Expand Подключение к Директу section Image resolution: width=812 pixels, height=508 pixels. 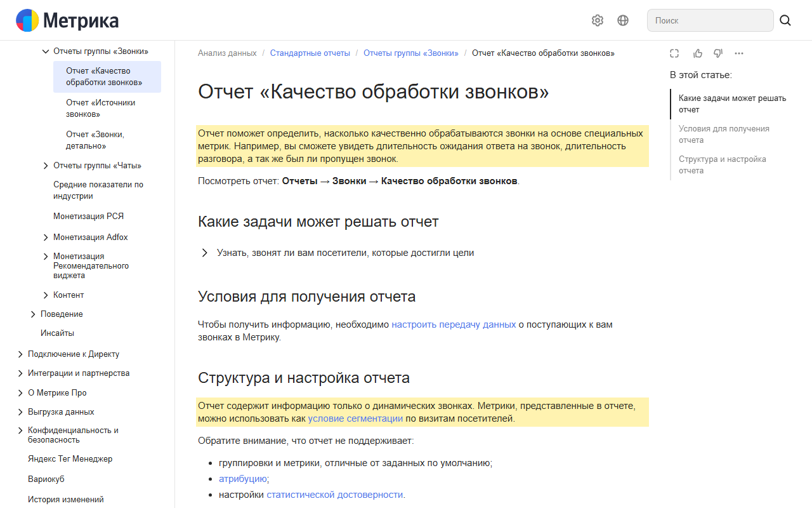pyautogui.click(x=20, y=354)
